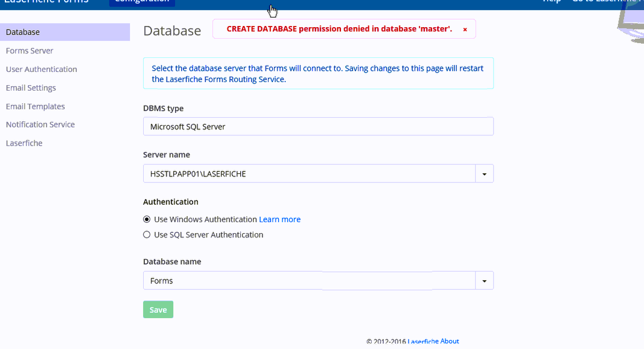The width and height of the screenshot is (644, 349).
Task: Dismiss the CREATE DATABASE permission error
Action: (x=465, y=29)
